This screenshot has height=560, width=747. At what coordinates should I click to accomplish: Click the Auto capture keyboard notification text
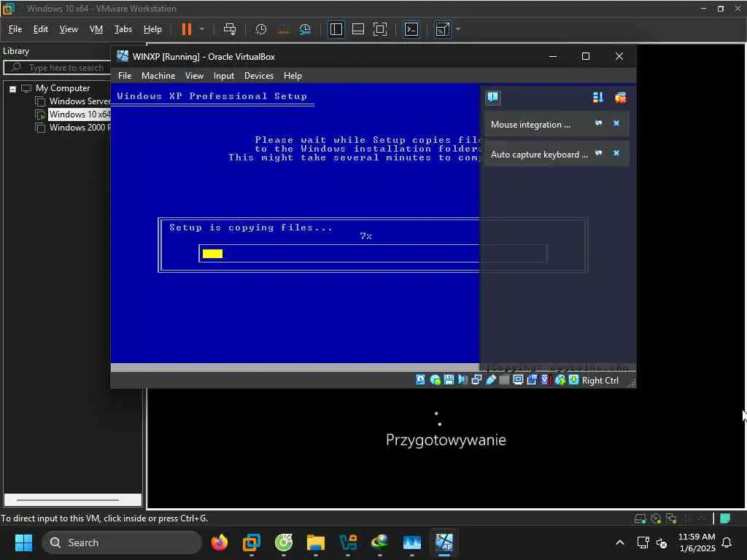pos(539,155)
